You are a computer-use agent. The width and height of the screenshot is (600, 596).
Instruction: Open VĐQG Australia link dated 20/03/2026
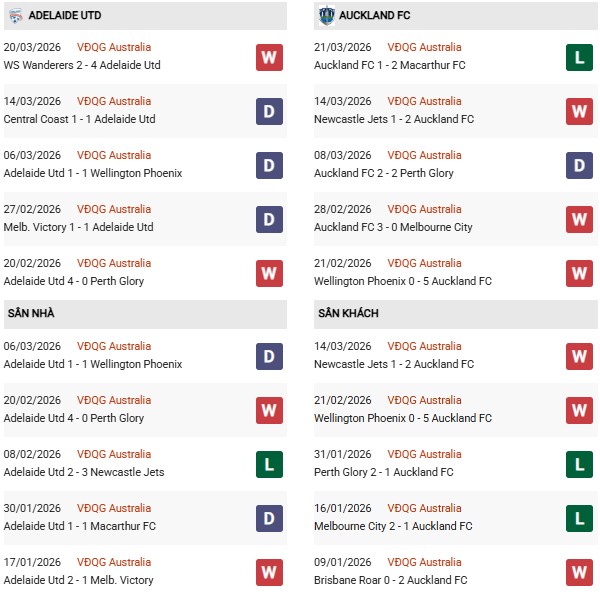[x=115, y=47]
